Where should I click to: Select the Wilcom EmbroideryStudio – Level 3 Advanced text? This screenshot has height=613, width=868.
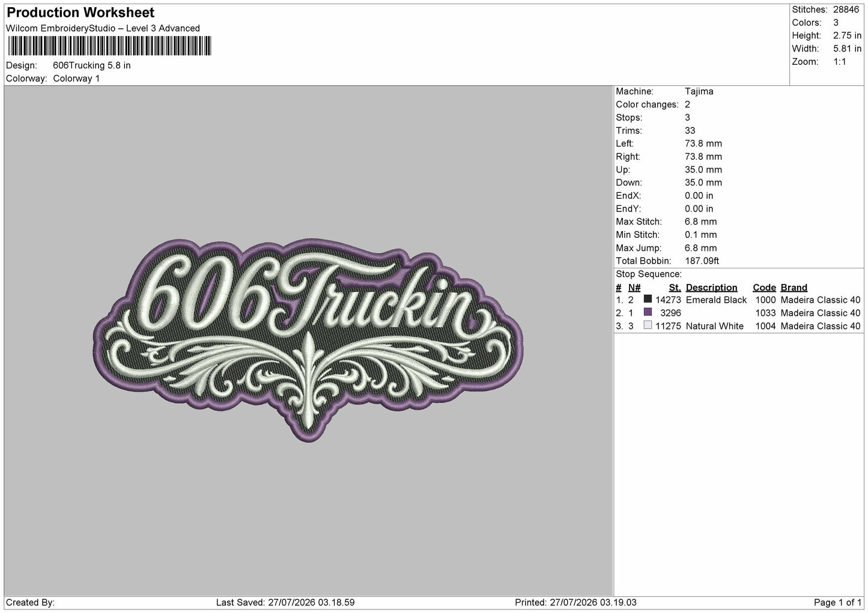(x=103, y=28)
